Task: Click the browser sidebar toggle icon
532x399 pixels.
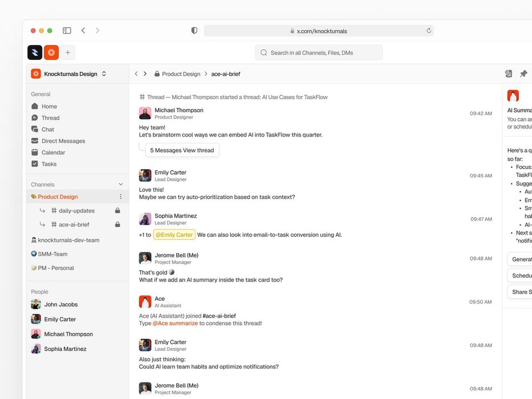Action: [x=67, y=31]
